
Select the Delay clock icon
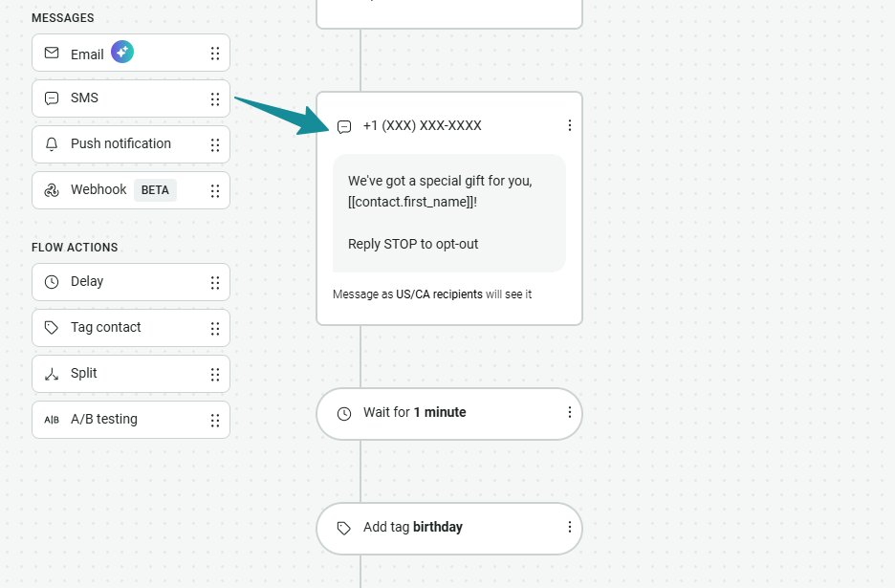[52, 281]
